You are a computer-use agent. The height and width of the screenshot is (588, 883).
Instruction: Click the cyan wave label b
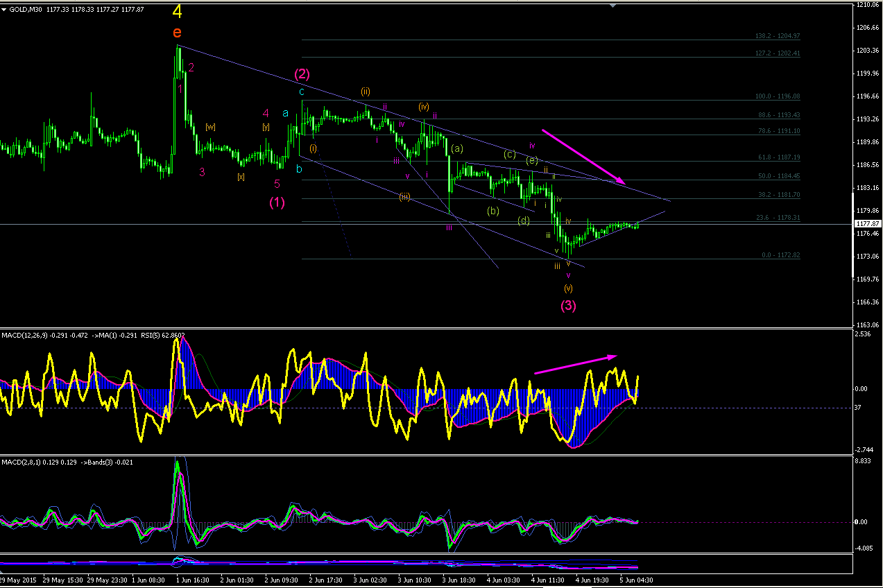300,168
